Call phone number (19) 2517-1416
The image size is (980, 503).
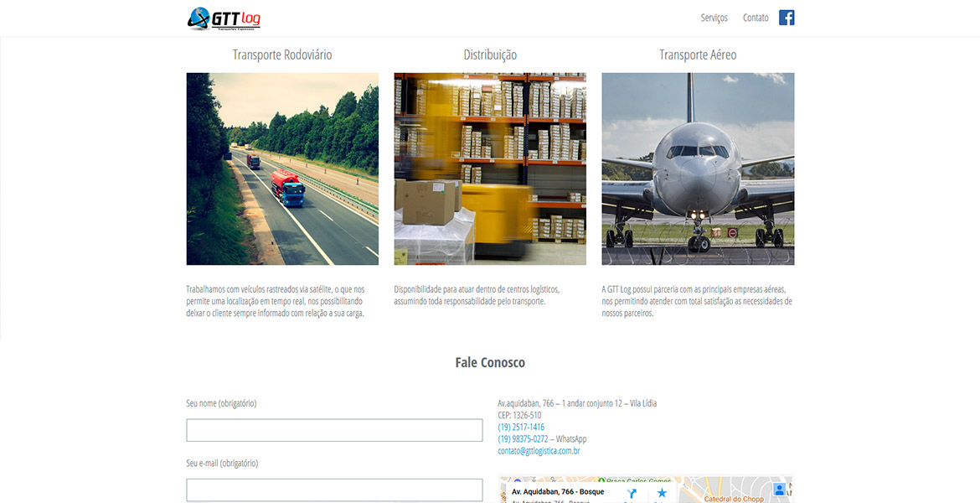click(521, 427)
